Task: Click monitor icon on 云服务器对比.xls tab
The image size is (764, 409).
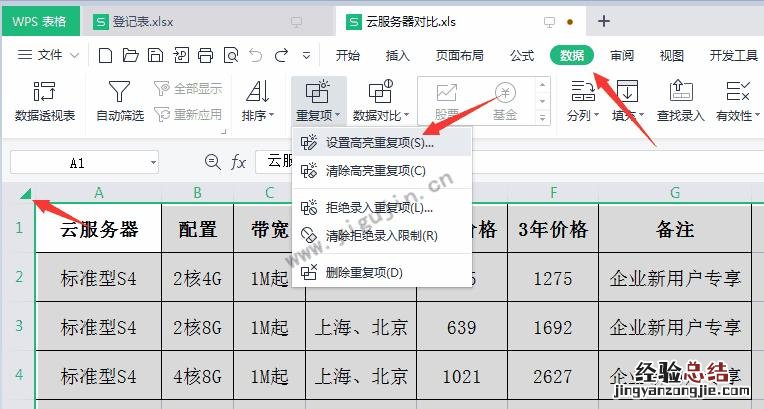Action: [550, 22]
